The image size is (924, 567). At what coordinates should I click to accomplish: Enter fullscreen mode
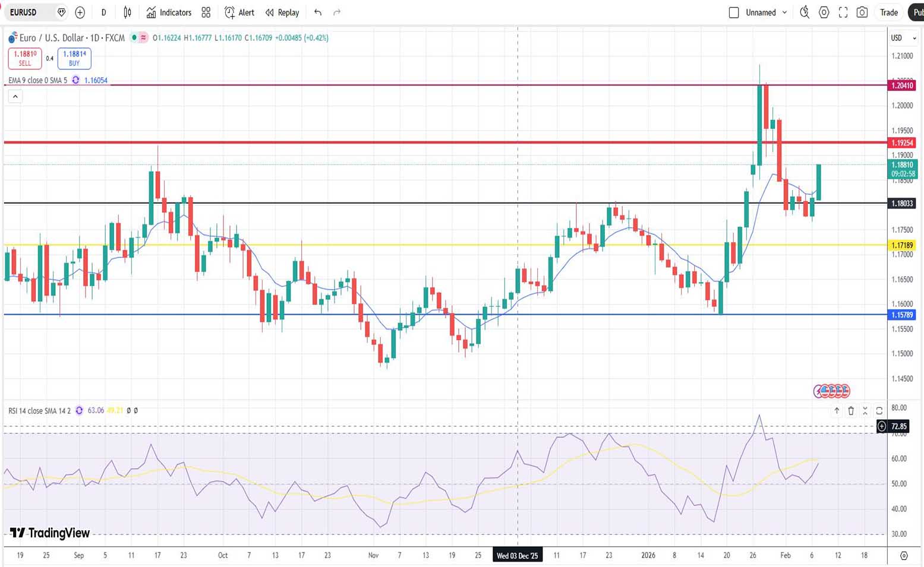click(x=843, y=12)
